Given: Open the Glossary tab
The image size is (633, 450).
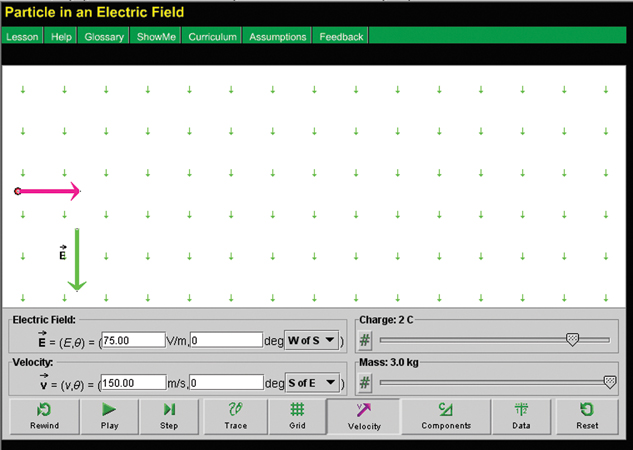Looking at the screenshot, I should click(x=104, y=37).
